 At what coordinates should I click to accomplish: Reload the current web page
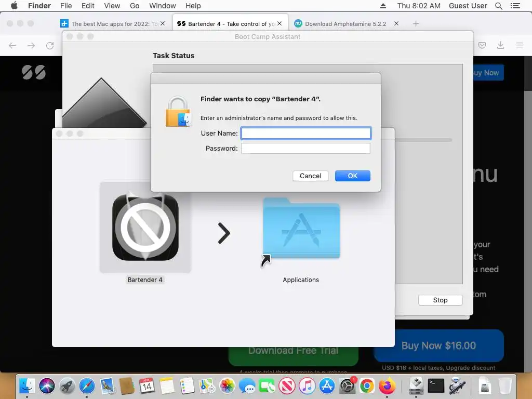tap(50, 46)
